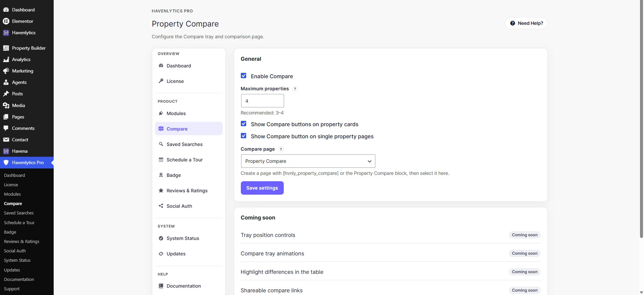Uncheck Show Compare button on single pages
The height and width of the screenshot is (295, 644).
(x=244, y=136)
